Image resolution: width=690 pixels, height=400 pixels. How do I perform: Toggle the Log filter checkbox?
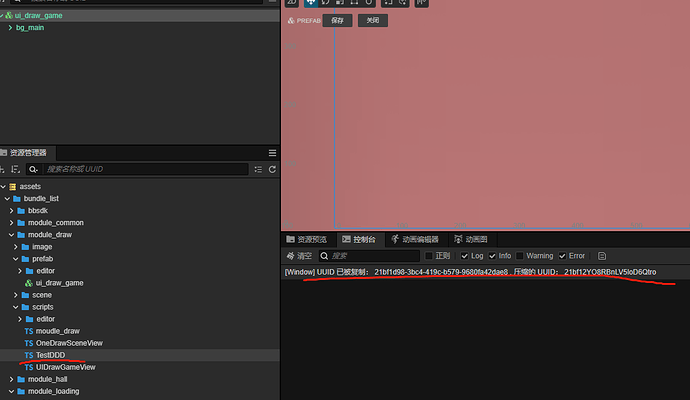pos(464,256)
